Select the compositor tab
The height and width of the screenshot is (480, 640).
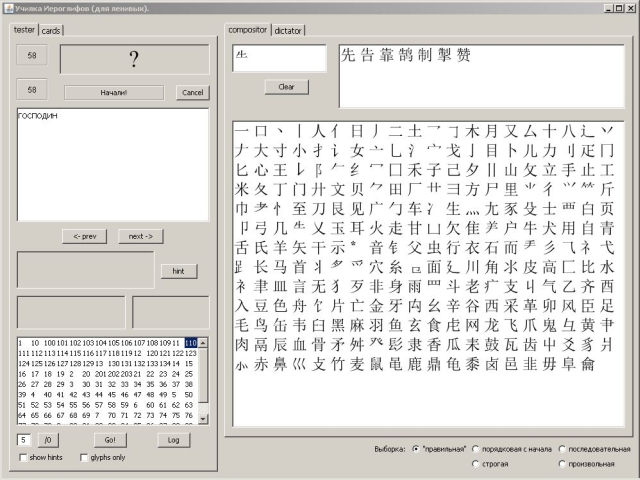click(x=247, y=30)
